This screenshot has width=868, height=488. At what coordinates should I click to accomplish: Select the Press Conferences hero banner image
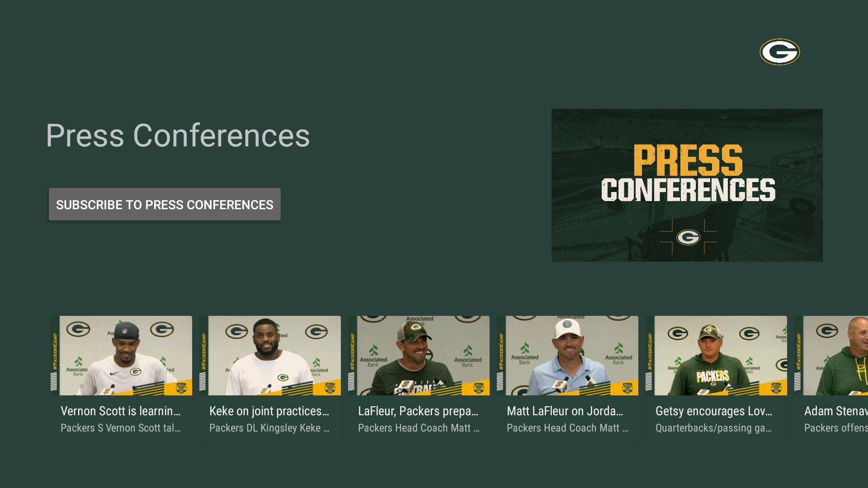tap(687, 184)
